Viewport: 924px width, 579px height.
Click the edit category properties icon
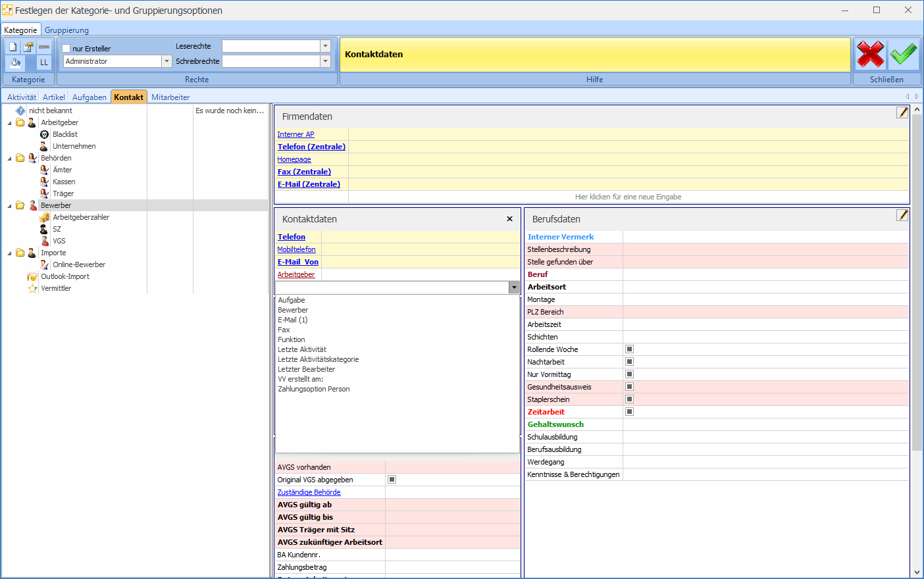point(28,47)
